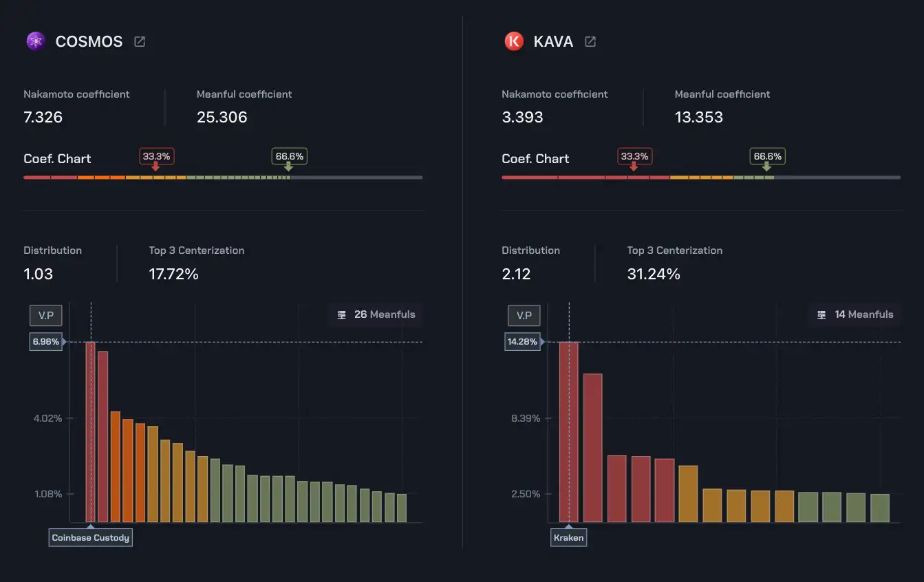Click the Kava red logo icon
The width and height of the screenshot is (924, 582).
tap(514, 41)
